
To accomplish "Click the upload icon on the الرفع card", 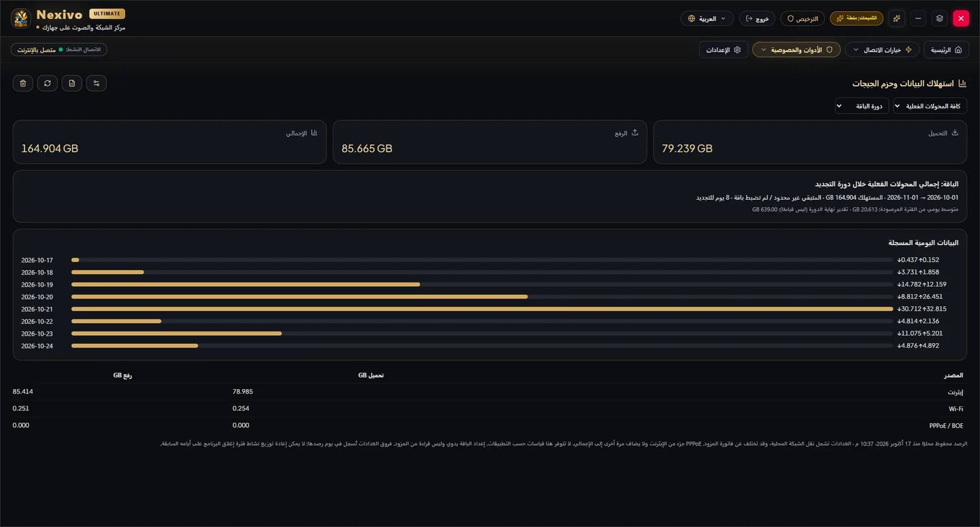I will pos(635,132).
